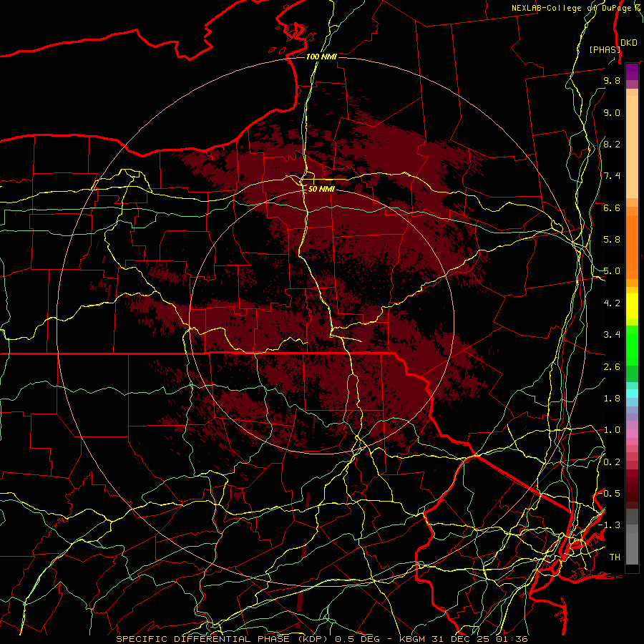The image size is (644, 644).
Task: Pick the purple band atop the color scale
Action: click(x=632, y=72)
